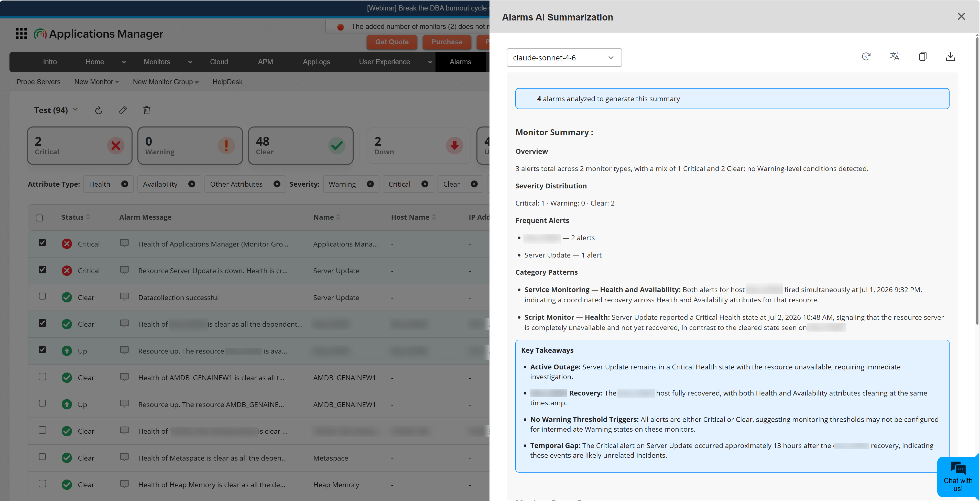Edit the Test view with pencil icon

point(123,110)
